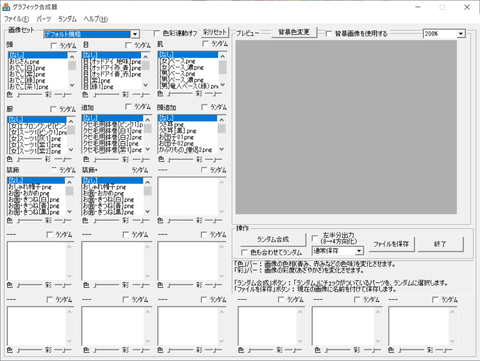Click the ファイルを保存 button
480x361 pixels.
[391, 244]
